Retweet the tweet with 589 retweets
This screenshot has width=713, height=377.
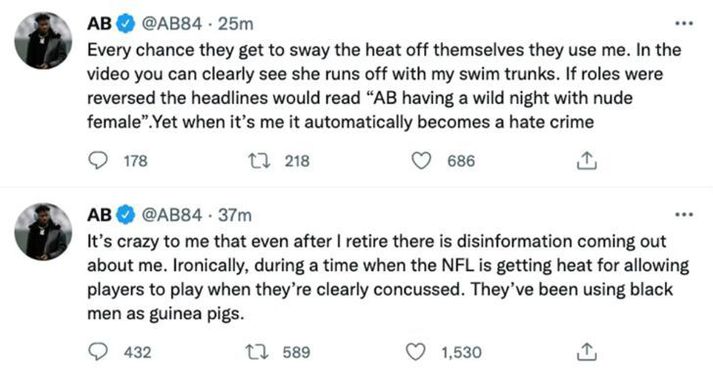(x=257, y=352)
